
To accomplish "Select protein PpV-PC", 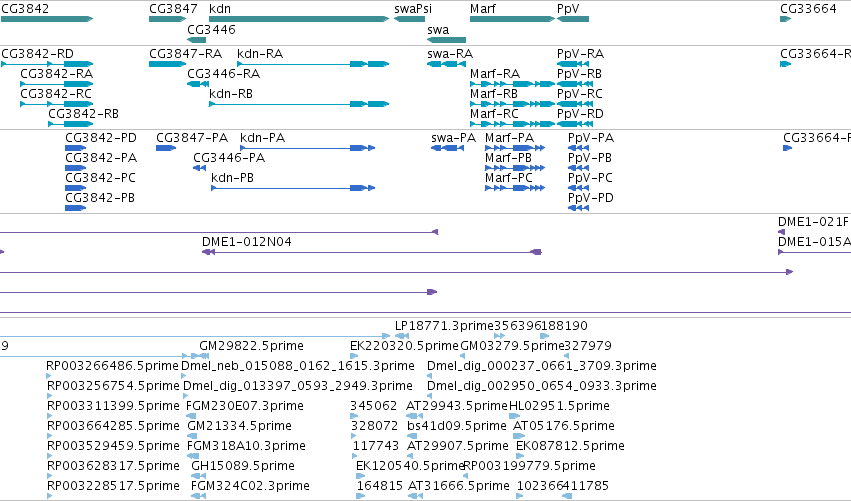I will coord(590,178).
